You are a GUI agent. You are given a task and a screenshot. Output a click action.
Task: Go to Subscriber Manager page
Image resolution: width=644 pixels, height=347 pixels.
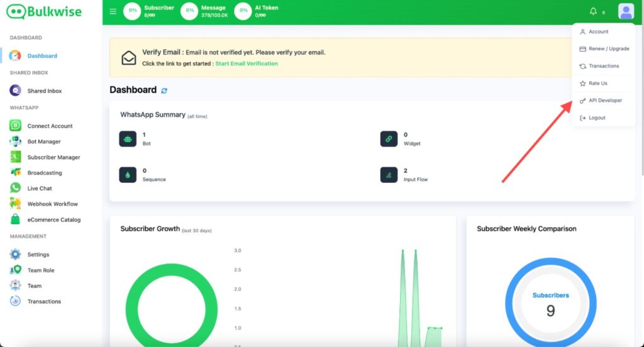coord(54,157)
